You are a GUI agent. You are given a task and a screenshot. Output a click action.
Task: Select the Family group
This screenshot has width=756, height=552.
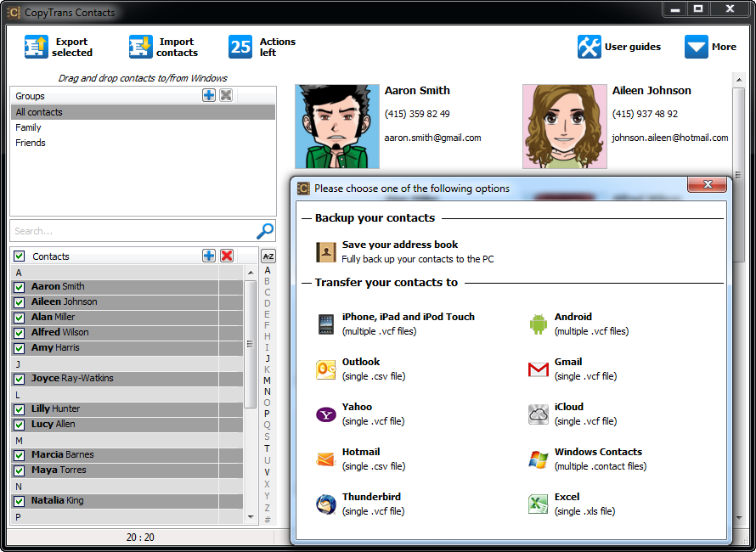point(143,127)
